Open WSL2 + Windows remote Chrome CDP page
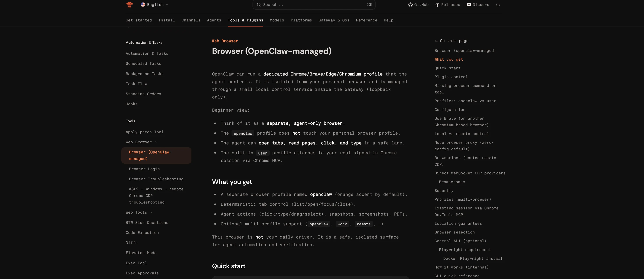Screen dimensions: 644x279 156,196
